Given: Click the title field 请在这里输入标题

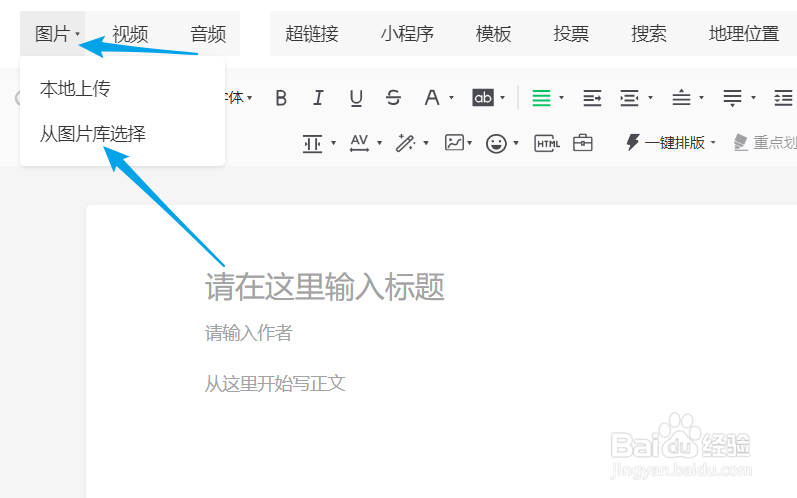Looking at the screenshot, I should (x=325, y=287).
